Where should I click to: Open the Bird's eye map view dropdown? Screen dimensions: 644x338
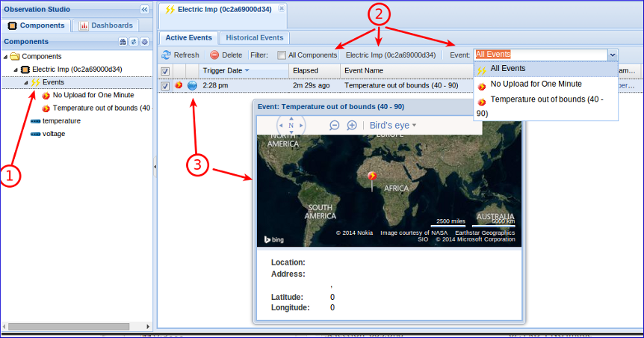pos(393,126)
